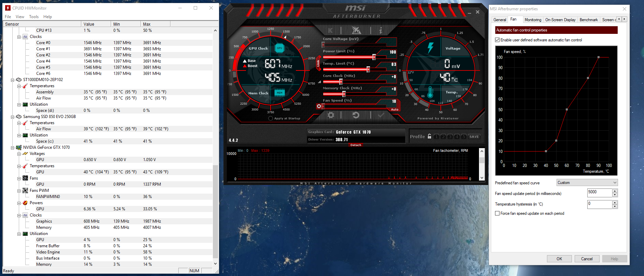Click the Temperature hysteresis input field
The height and width of the screenshot is (276, 644).
[599, 204]
